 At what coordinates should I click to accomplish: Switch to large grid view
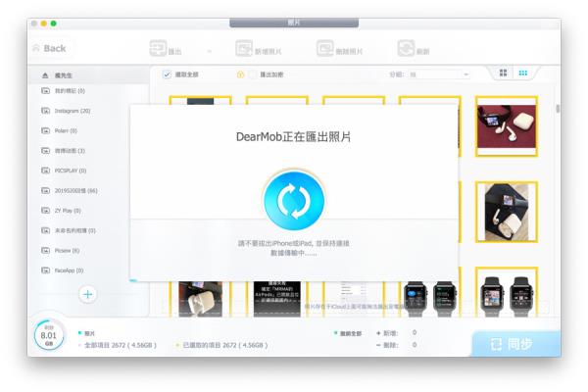504,73
